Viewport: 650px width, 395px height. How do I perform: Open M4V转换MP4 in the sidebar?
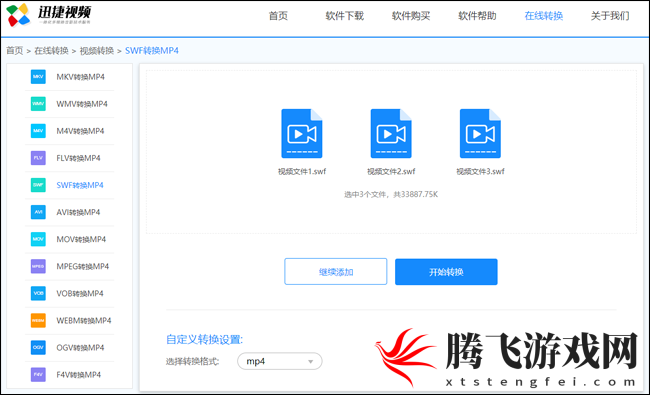tap(80, 131)
